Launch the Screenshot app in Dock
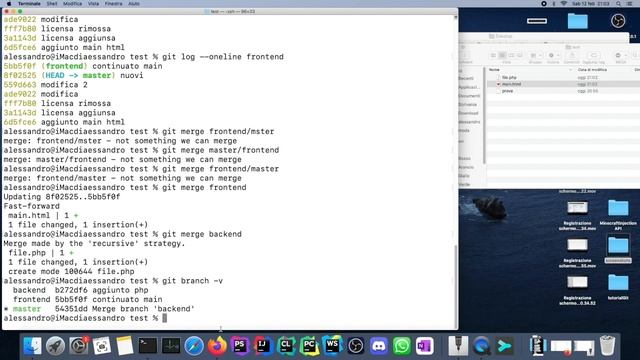Image resolution: width=640 pixels, height=360 pixels. click(x=102, y=346)
